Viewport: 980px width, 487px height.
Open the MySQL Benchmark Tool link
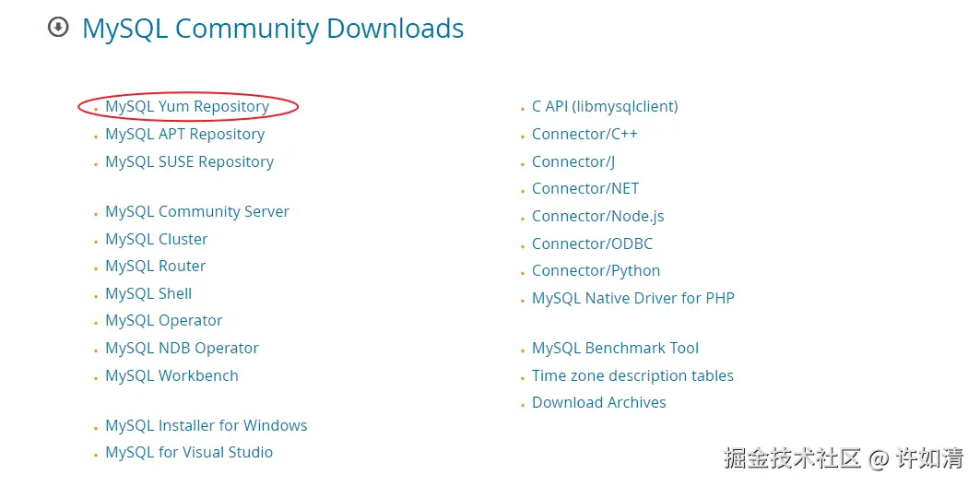pos(616,349)
